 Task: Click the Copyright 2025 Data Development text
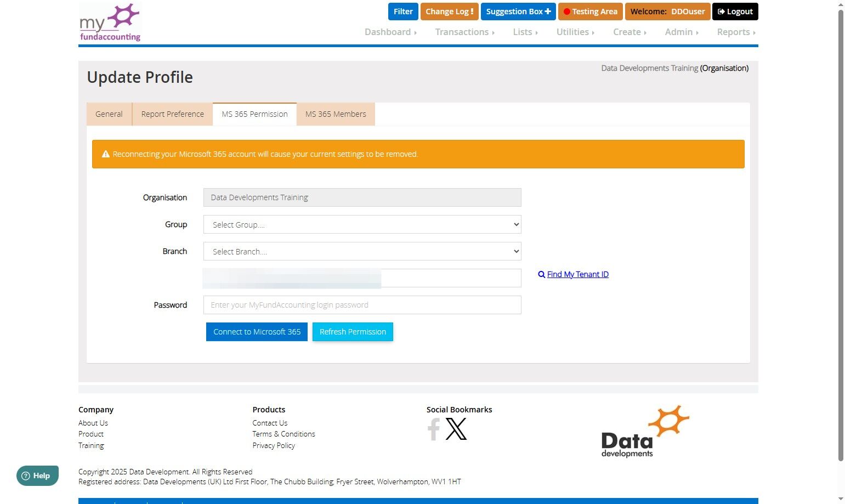pyautogui.click(x=166, y=472)
